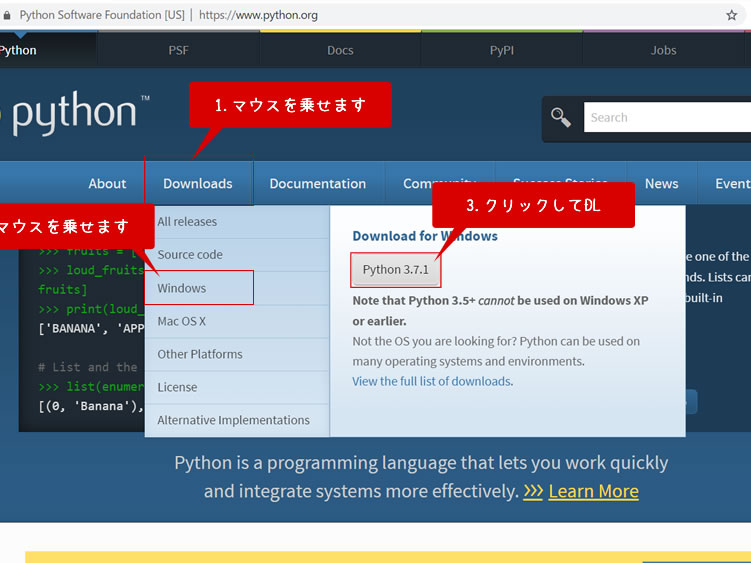Click the search magnifying glass icon
Image resolution: width=751 pixels, height=563 pixels.
pyautogui.click(x=561, y=118)
